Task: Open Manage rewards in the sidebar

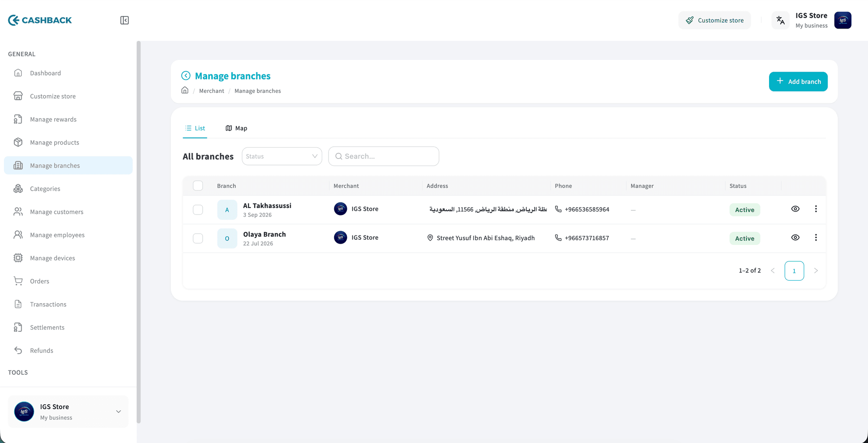Action: pyautogui.click(x=68, y=119)
